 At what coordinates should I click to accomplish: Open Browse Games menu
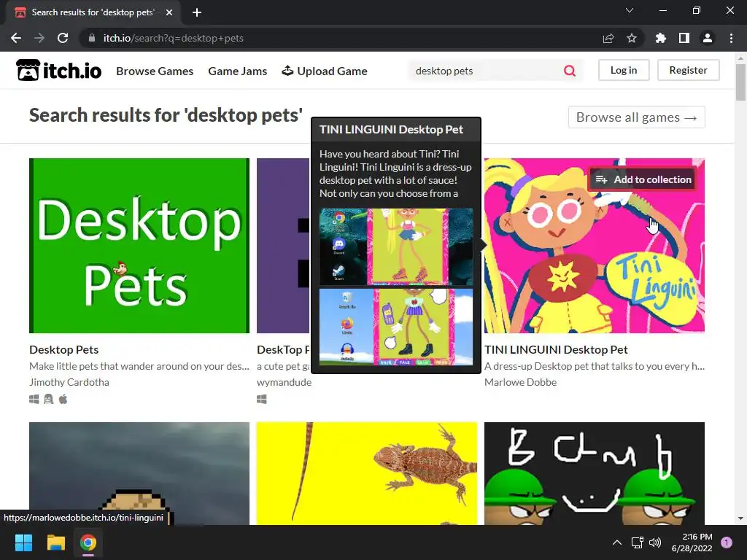coord(155,71)
